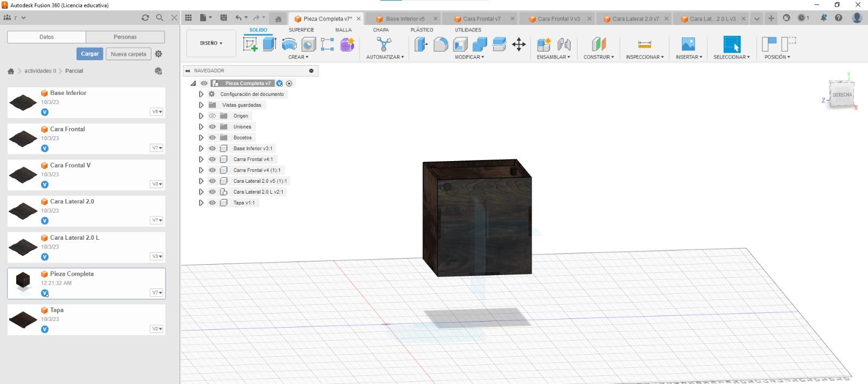Collapse the NAVEGADOR panel arrows
This screenshot has height=384, width=868.
click(x=188, y=71)
